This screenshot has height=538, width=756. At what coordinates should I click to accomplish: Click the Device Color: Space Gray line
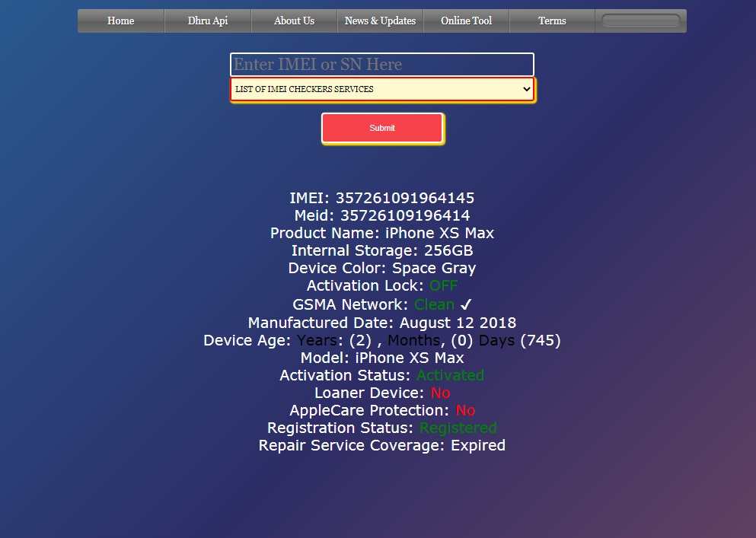tap(382, 268)
